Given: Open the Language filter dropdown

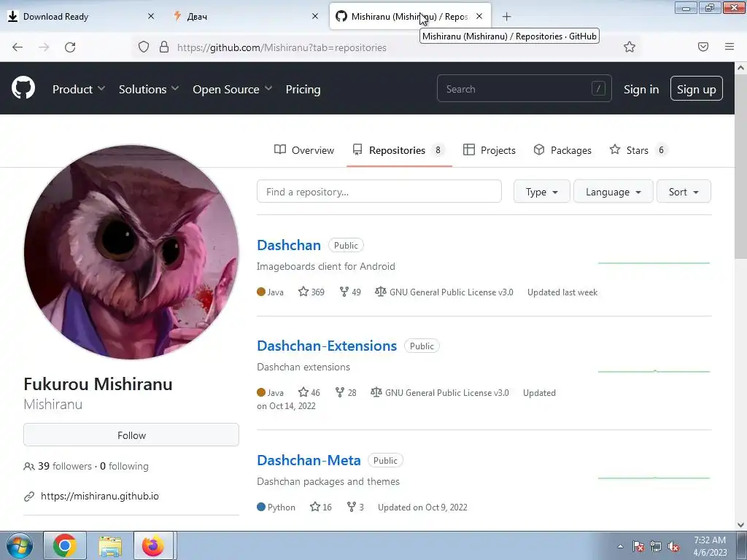Looking at the screenshot, I should pos(613,192).
